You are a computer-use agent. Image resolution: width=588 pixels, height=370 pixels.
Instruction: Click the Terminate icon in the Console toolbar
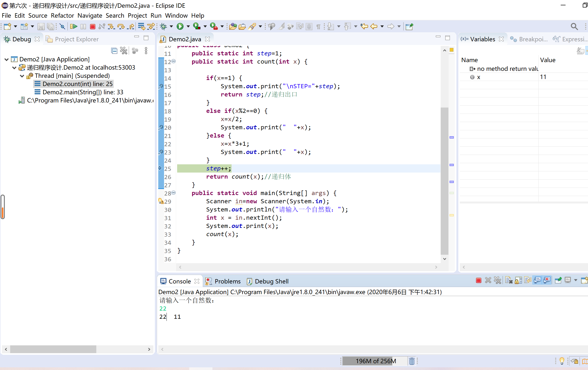coord(478,281)
